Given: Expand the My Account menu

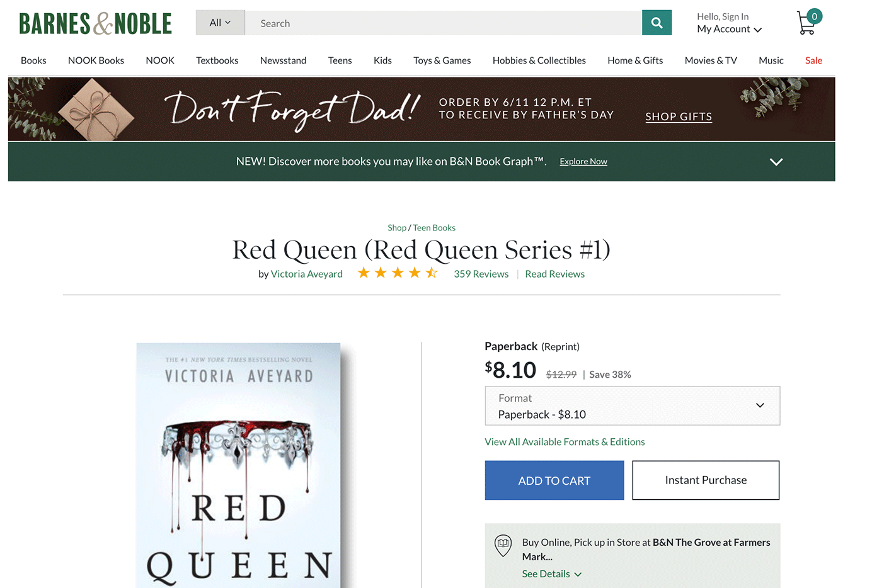Looking at the screenshot, I should (729, 29).
